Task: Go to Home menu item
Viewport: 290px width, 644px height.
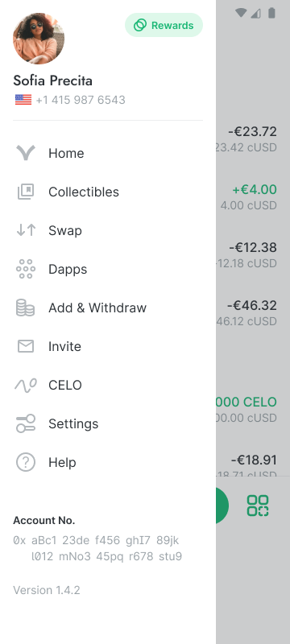Action: click(x=108, y=153)
